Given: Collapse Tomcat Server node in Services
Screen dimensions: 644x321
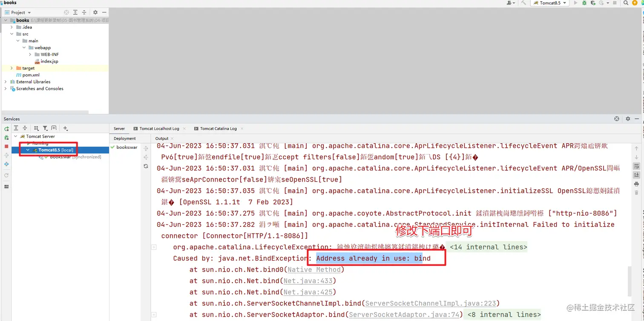Looking at the screenshot, I should (16, 136).
